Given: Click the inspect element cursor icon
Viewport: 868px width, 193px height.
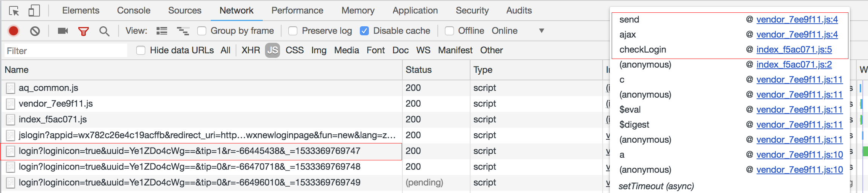Looking at the screenshot, I should coord(14,11).
